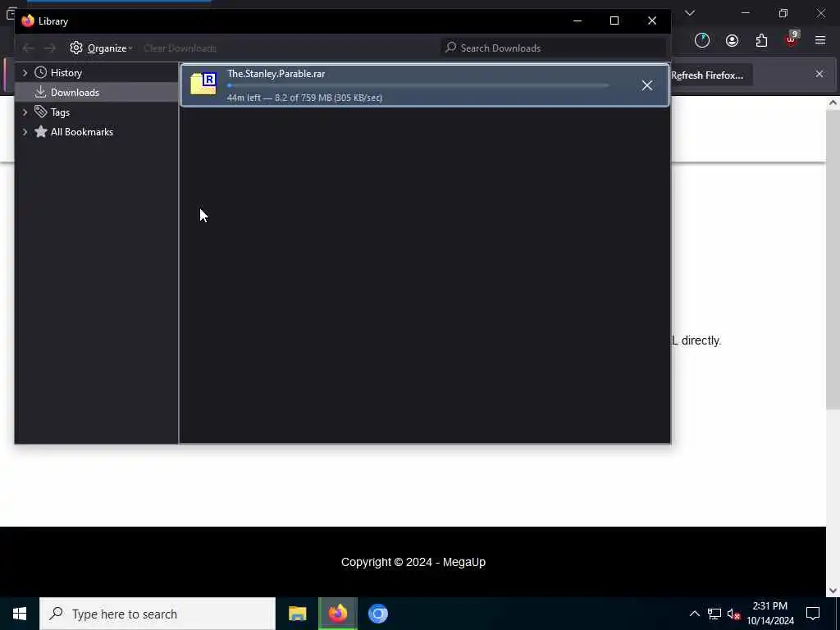Open the Windows Start menu

[x=20, y=614]
